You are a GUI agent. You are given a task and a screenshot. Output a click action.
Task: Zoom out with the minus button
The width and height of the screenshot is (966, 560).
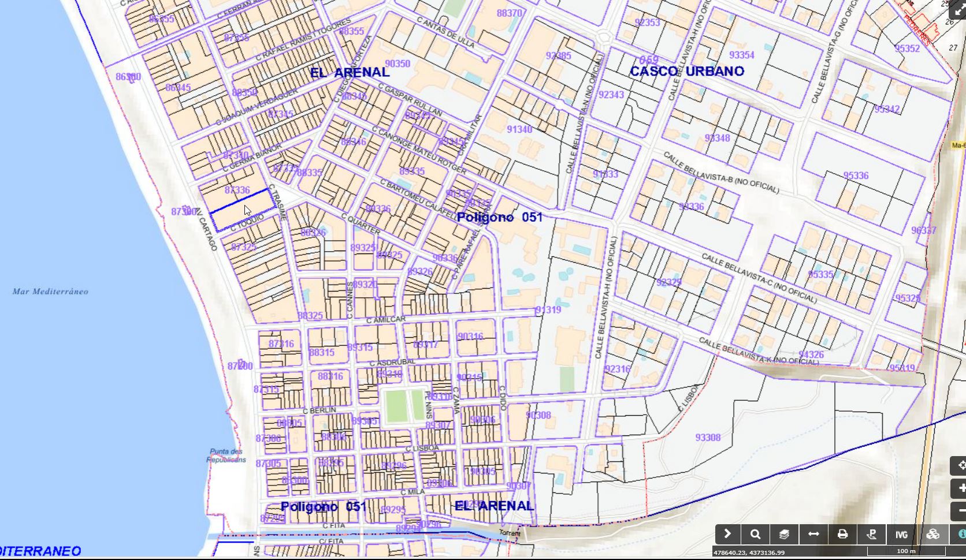coord(960,511)
